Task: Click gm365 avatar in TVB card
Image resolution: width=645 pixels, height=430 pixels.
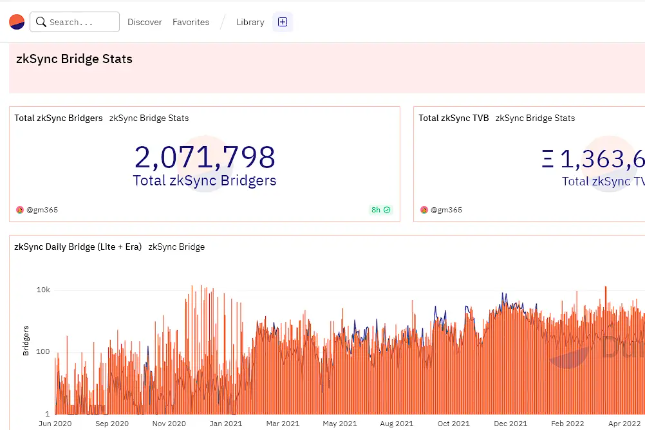Action: click(x=424, y=210)
